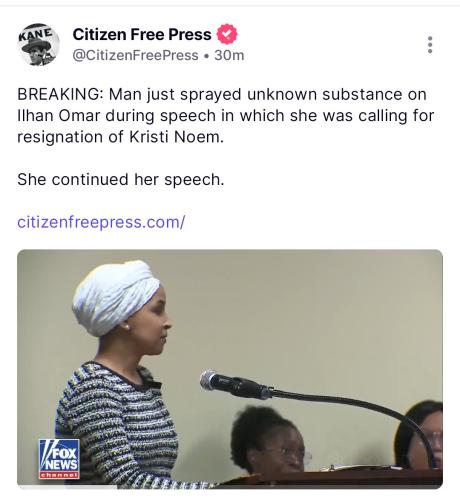Image resolution: width=460 pixels, height=500 pixels.
Task: Click the pink verified checkmark badge
Action: pyautogui.click(x=227, y=34)
